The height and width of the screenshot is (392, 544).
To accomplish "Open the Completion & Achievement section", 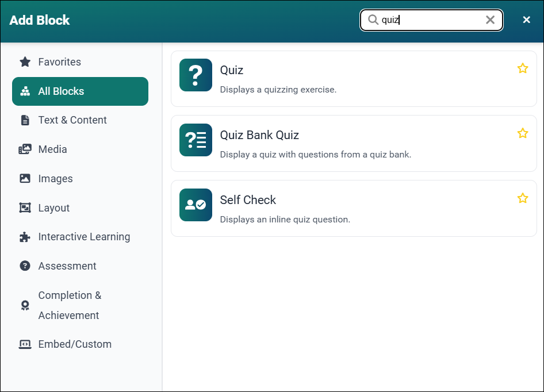I will point(69,305).
